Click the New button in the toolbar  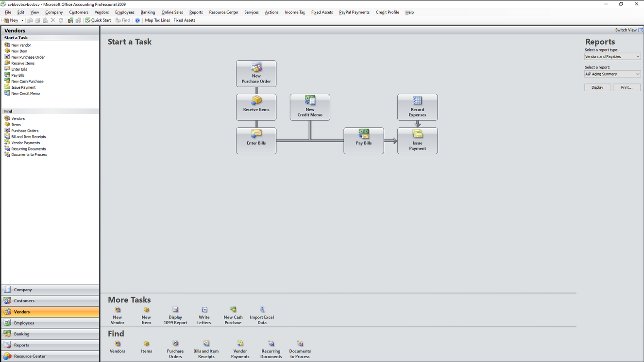pos(11,20)
